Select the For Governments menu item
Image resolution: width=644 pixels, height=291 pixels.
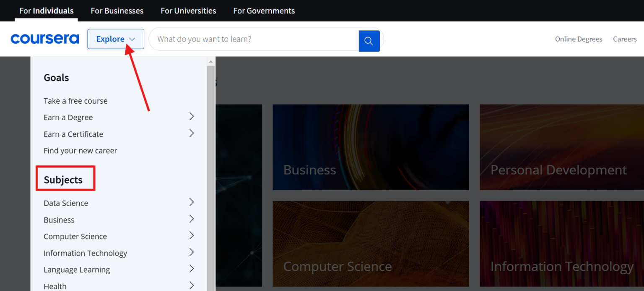tap(264, 10)
